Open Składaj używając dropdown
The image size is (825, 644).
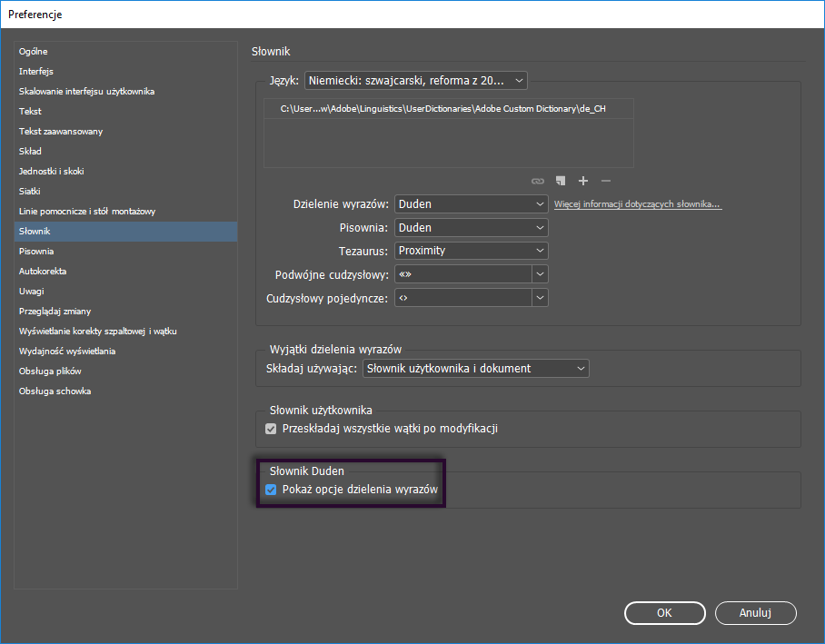476,368
